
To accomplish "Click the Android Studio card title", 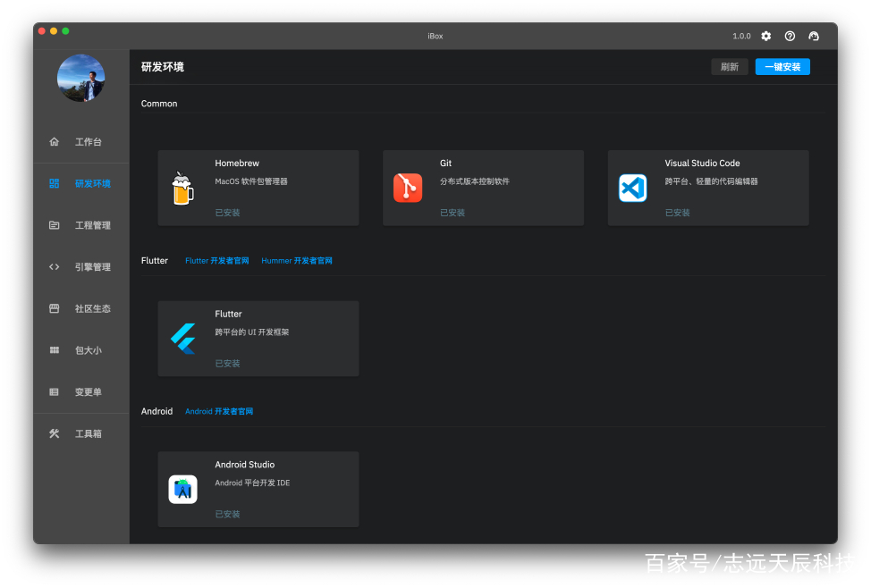I will tap(244, 465).
